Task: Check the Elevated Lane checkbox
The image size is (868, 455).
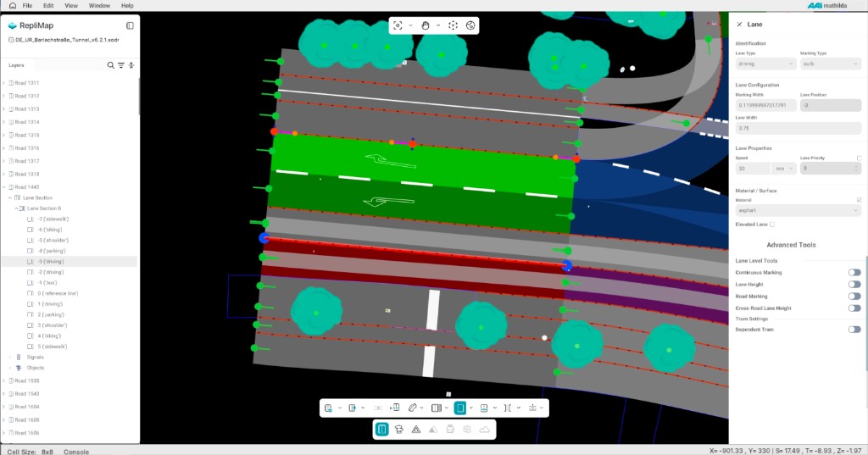Action: click(x=772, y=225)
